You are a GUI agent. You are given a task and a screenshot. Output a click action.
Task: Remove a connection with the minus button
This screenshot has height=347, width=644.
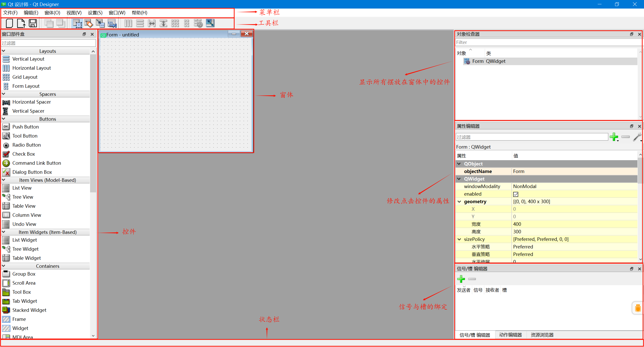pyautogui.click(x=472, y=279)
